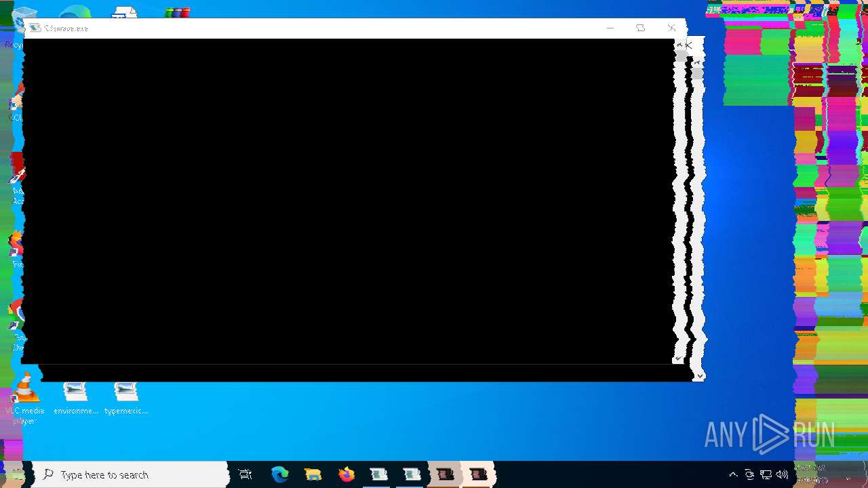Close the front console window
The width and height of the screenshot is (868, 488).
(671, 28)
